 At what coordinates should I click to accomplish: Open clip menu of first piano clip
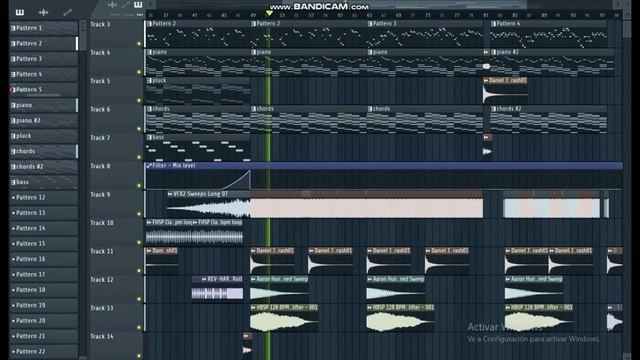[x=149, y=52]
